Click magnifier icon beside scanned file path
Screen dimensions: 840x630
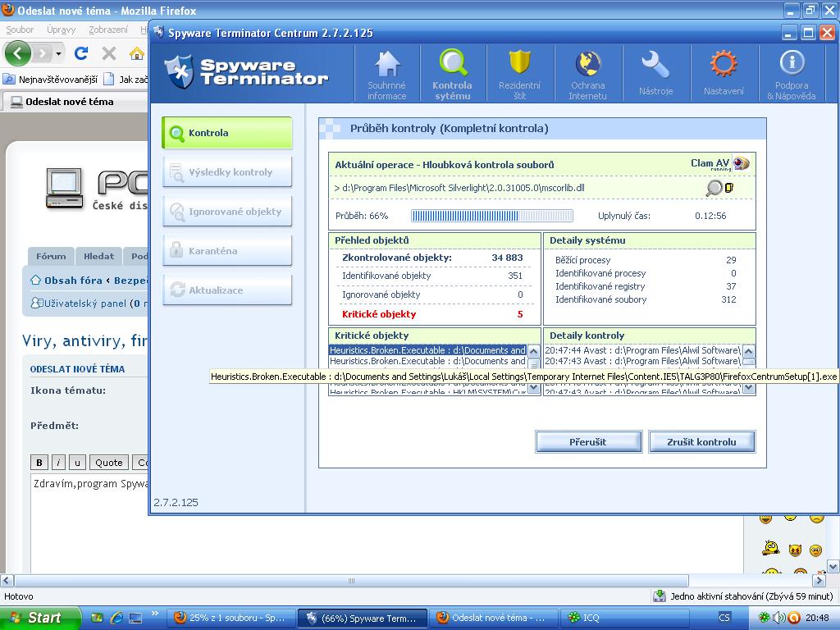tap(714, 188)
